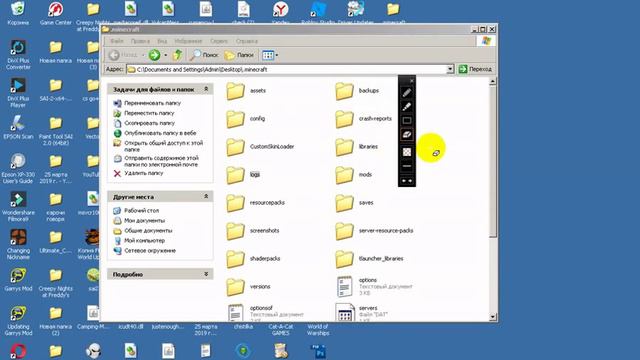This screenshot has width=640, height=360.
Task: Select the CustomSkinLoader folder
Action: pyautogui.click(x=260, y=147)
